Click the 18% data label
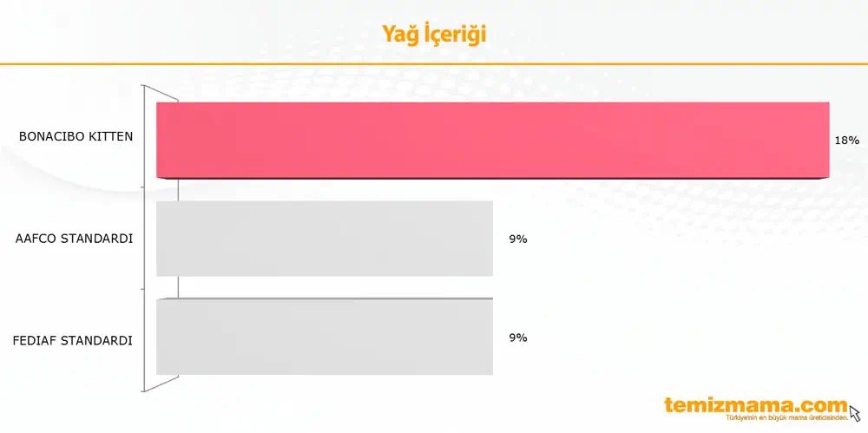Viewport: 868px width, 433px height. click(846, 141)
